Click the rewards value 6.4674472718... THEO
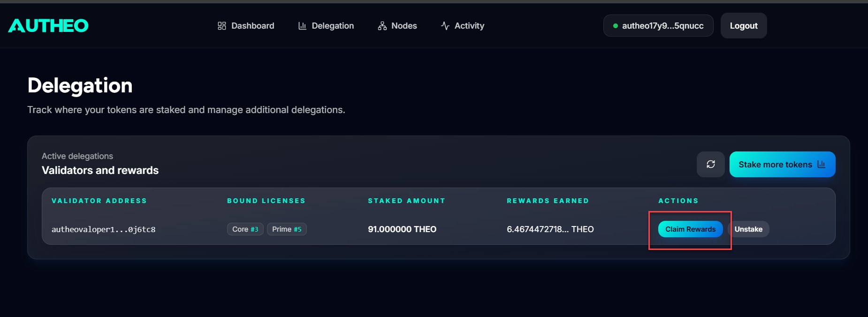Viewport: 868px width, 317px height. click(550, 229)
